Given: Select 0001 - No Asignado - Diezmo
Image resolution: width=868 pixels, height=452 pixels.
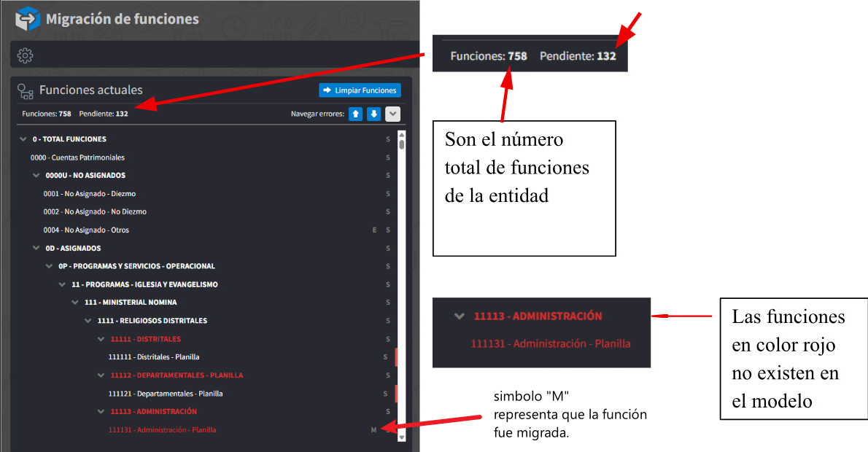Looking at the screenshot, I should click(90, 194).
